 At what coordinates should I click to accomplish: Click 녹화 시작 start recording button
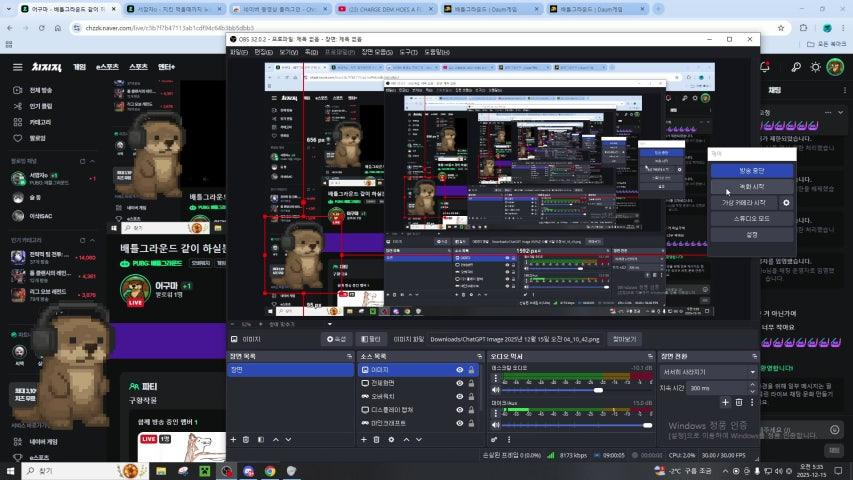click(752, 187)
